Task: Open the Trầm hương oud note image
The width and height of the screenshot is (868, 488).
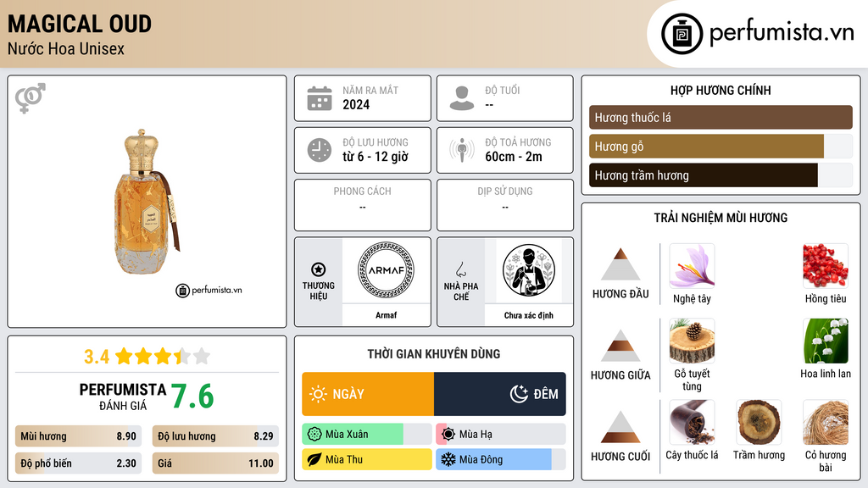Action: pyautogui.click(x=759, y=423)
